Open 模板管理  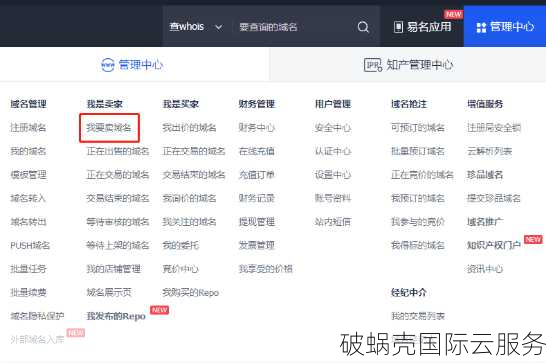(28, 175)
